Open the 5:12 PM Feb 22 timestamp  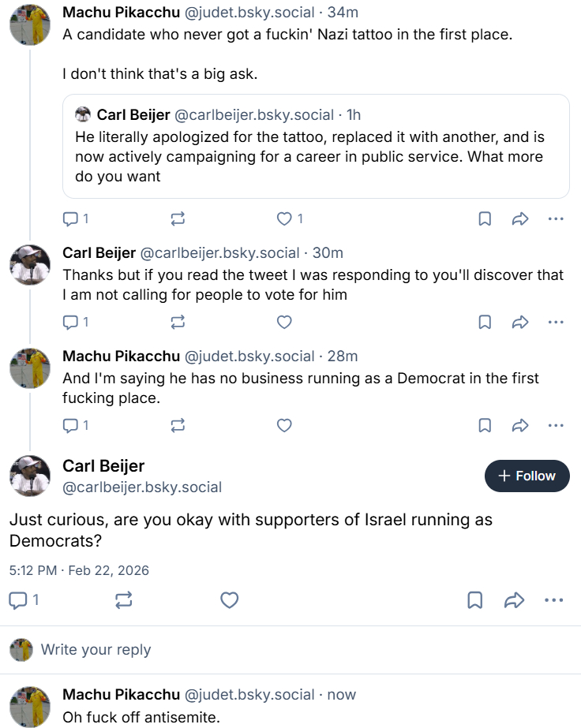[79, 569]
